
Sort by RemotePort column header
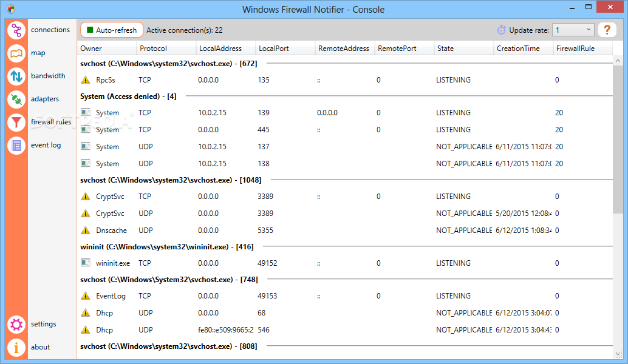click(x=404, y=49)
